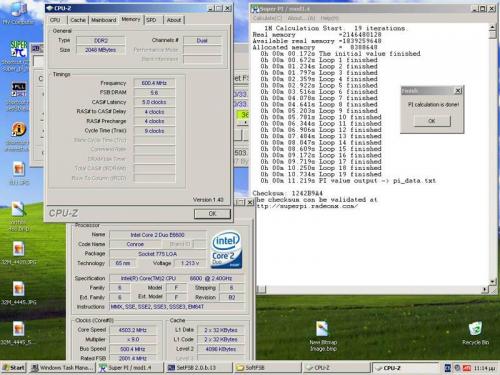This screenshot has width=500, height=375.
Task: Open the Help menu in Super PI
Action: (x=329, y=18)
